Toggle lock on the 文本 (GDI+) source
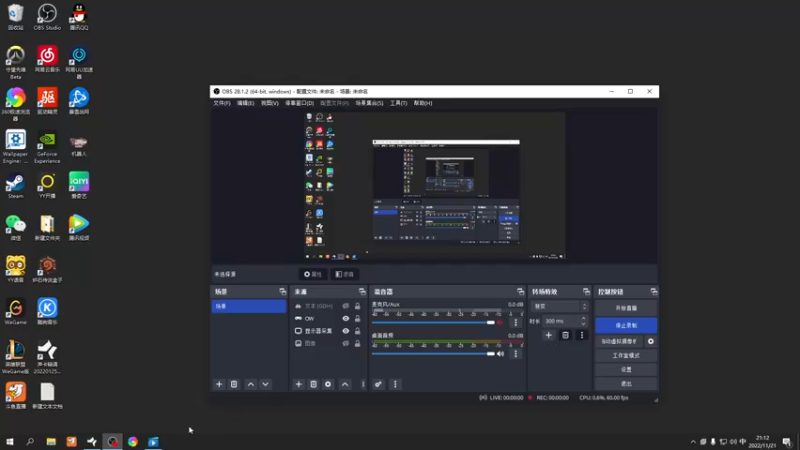 click(x=358, y=306)
